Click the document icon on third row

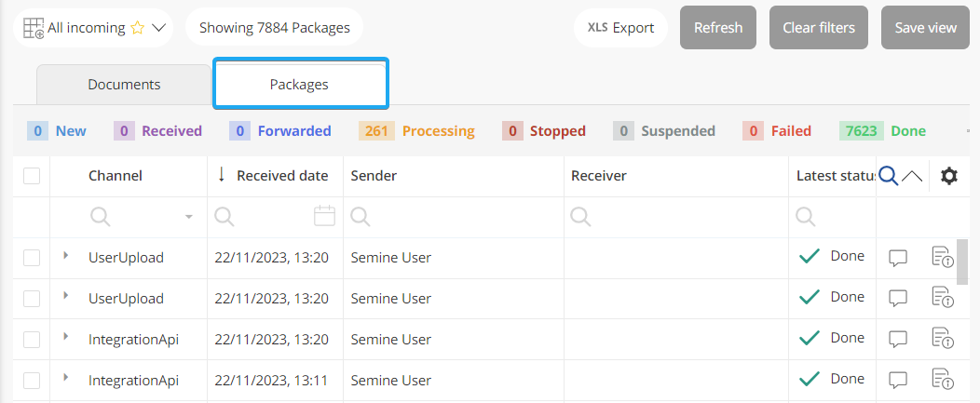(x=943, y=340)
